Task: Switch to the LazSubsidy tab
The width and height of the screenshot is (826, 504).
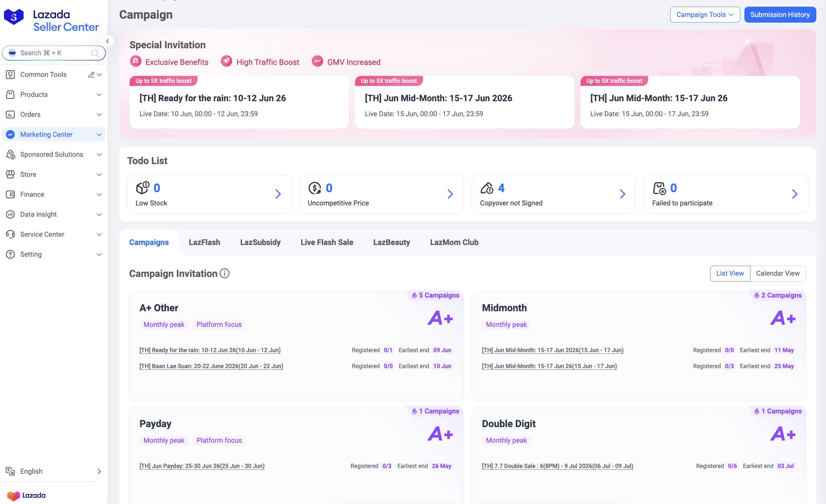Action: [x=260, y=242]
